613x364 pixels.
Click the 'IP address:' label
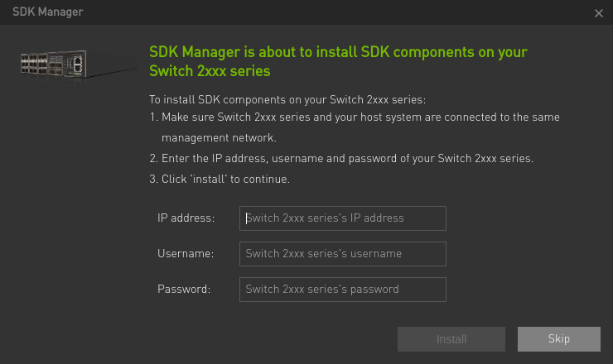pos(186,218)
